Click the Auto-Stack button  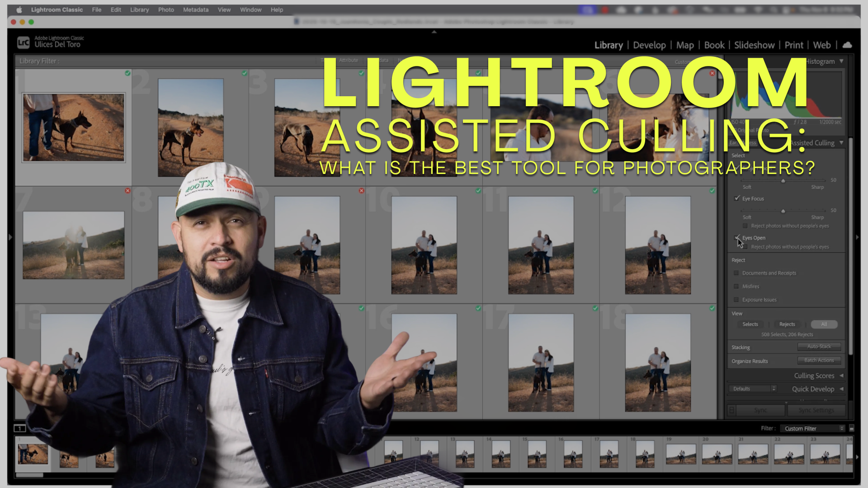[819, 347]
